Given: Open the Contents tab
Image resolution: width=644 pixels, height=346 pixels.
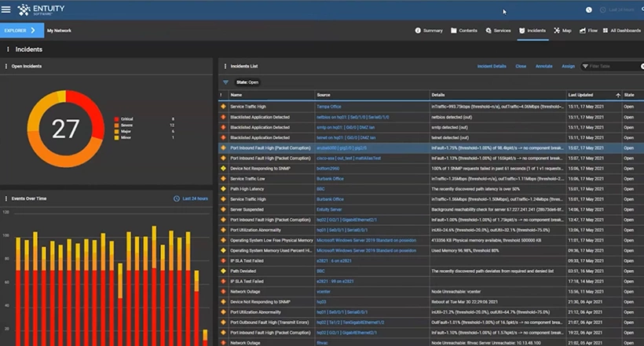Looking at the screenshot, I should [x=464, y=31].
